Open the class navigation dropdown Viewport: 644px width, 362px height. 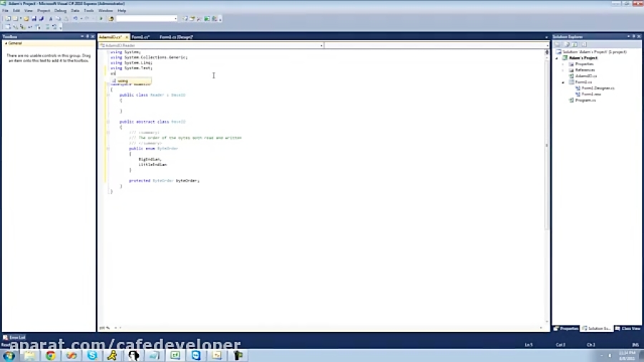click(x=321, y=46)
